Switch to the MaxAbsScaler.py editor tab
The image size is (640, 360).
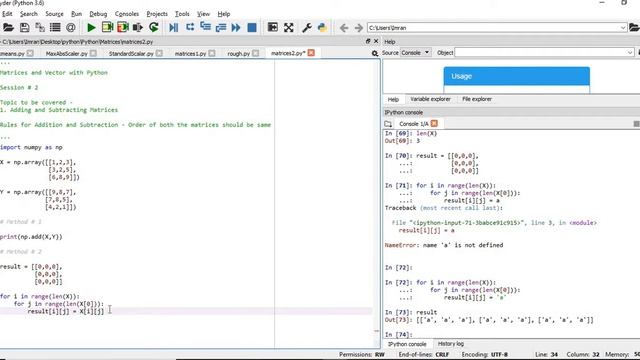(67, 53)
